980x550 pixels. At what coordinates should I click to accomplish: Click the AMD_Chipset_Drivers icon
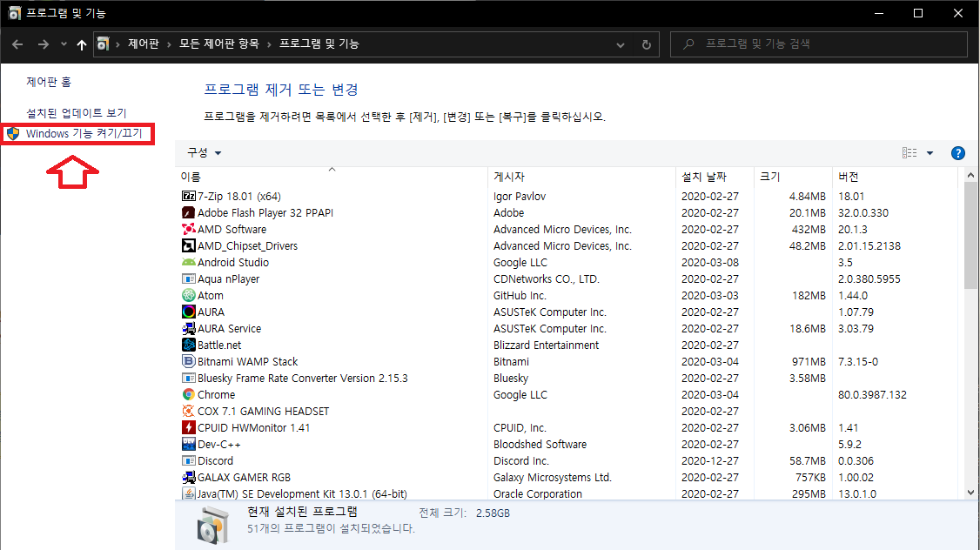pos(188,245)
